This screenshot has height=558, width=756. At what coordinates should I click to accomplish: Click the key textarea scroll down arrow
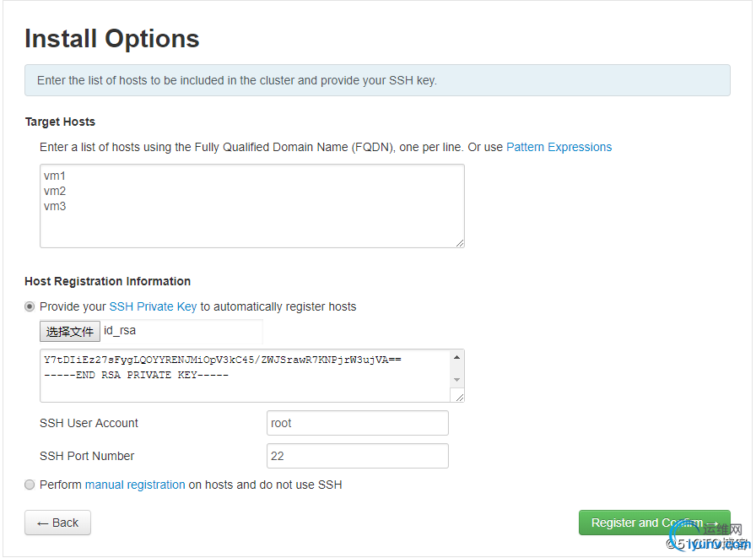[457, 380]
